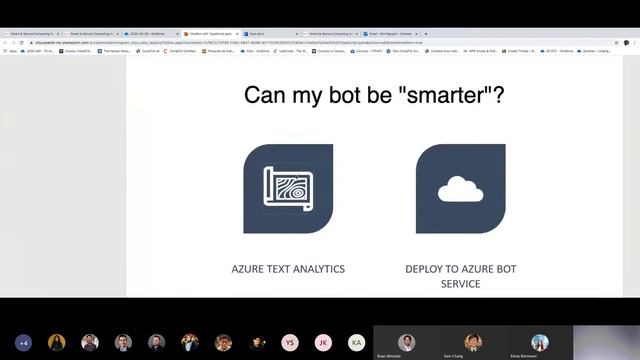Click the slide title Can my bot be "smarter"?
640x360 pixels.
point(374,95)
